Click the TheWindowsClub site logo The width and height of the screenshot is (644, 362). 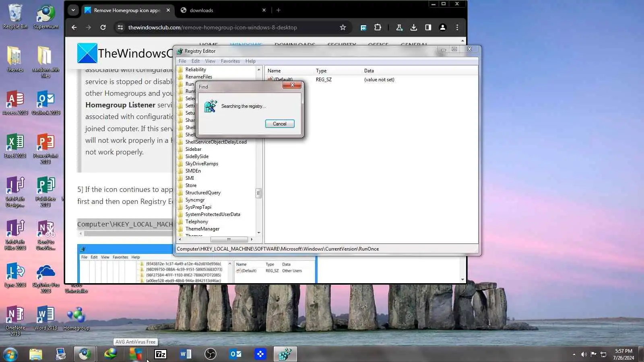(125, 53)
